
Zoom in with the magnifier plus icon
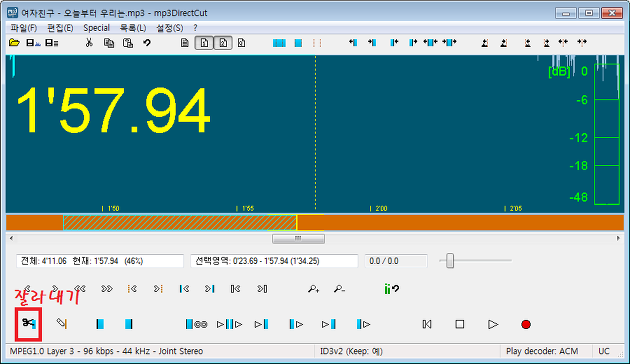pyautogui.click(x=313, y=288)
